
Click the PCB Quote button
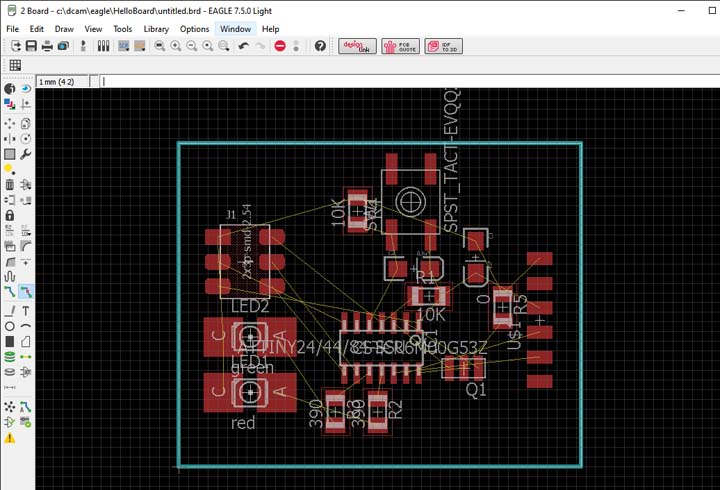tap(400, 46)
